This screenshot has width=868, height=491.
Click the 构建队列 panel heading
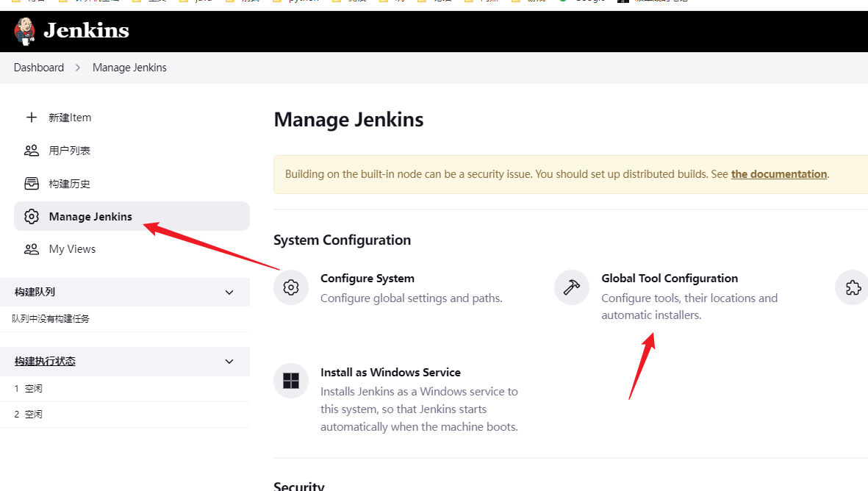[x=35, y=292]
